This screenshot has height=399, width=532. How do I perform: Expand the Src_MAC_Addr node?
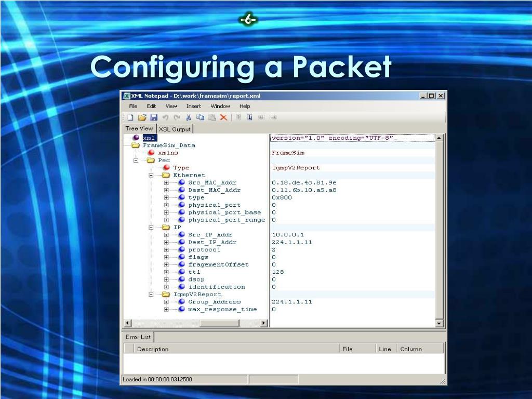click(x=166, y=182)
